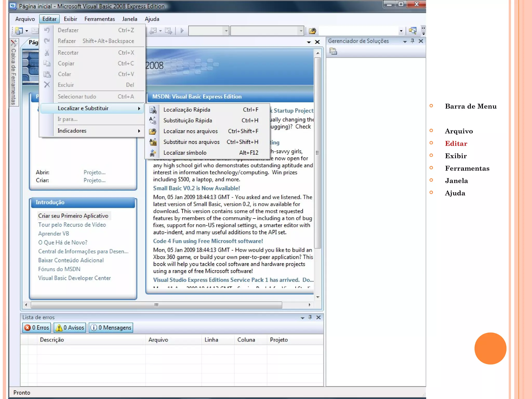This screenshot has height=399, width=532.
Task: Choose Localização Rápida from submenu
Action: point(187,110)
